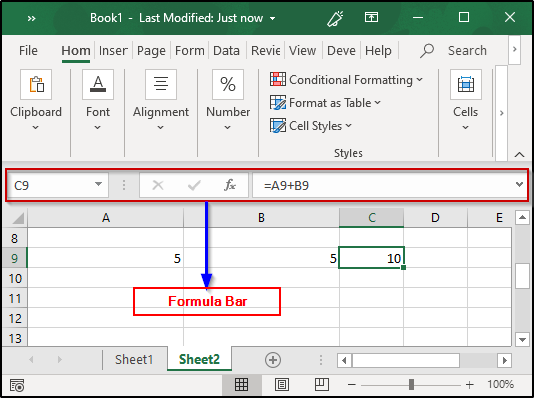Click the Format as Table icon
The height and width of the screenshot is (398, 534).
tap(278, 102)
